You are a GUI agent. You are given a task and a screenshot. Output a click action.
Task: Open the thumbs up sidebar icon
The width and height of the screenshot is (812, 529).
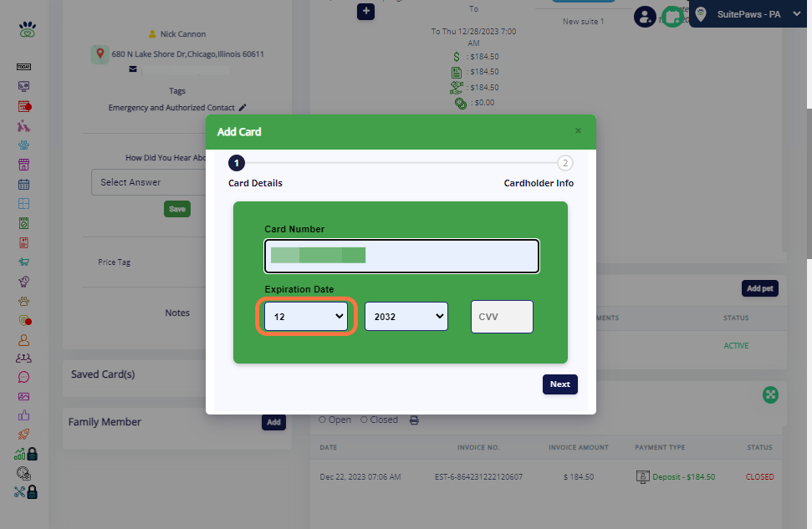[x=23, y=415]
